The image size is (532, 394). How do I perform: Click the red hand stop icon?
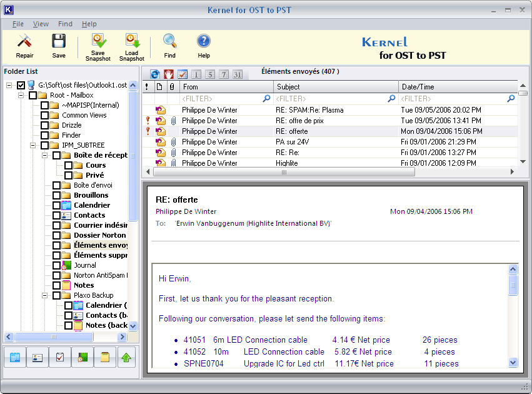pyautogui.click(x=169, y=74)
